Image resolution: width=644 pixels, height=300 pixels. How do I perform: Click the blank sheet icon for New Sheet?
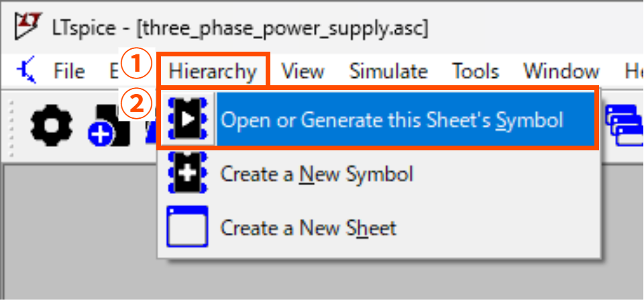(x=187, y=228)
